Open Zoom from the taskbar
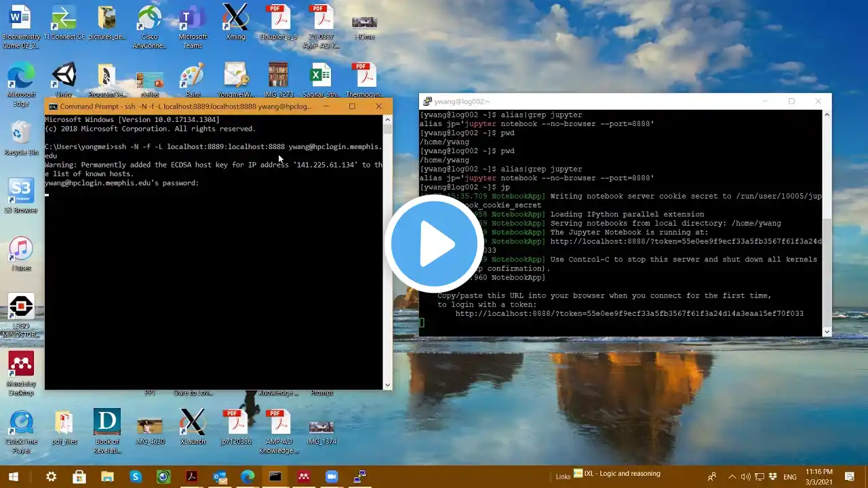This screenshot has height=488, width=868. click(331, 476)
